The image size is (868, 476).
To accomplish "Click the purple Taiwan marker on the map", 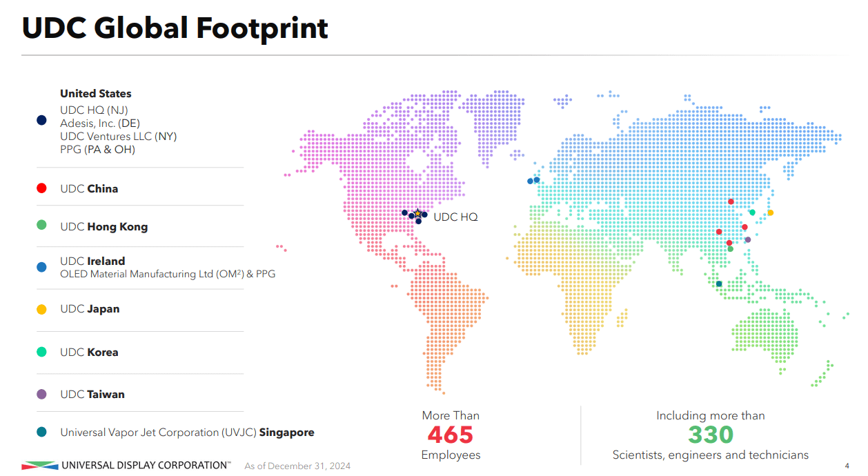I will [747, 240].
